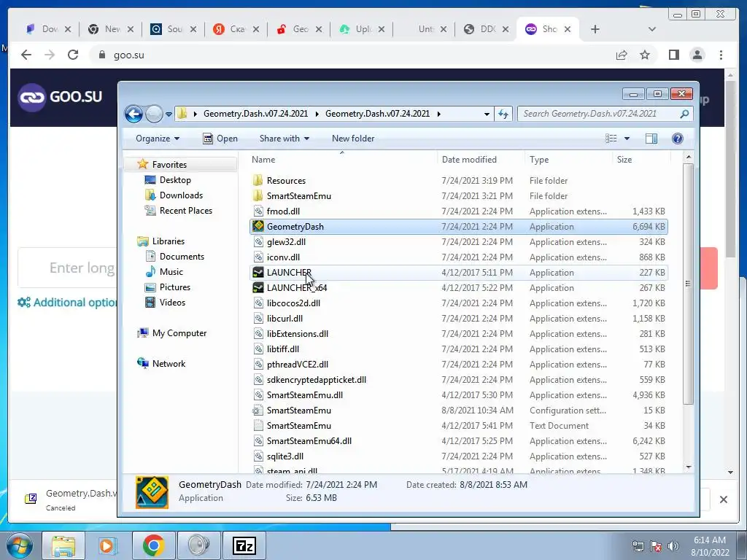747x560 pixels.
Task: Click the GOO.SU logo in Chrome
Action: pos(60,97)
